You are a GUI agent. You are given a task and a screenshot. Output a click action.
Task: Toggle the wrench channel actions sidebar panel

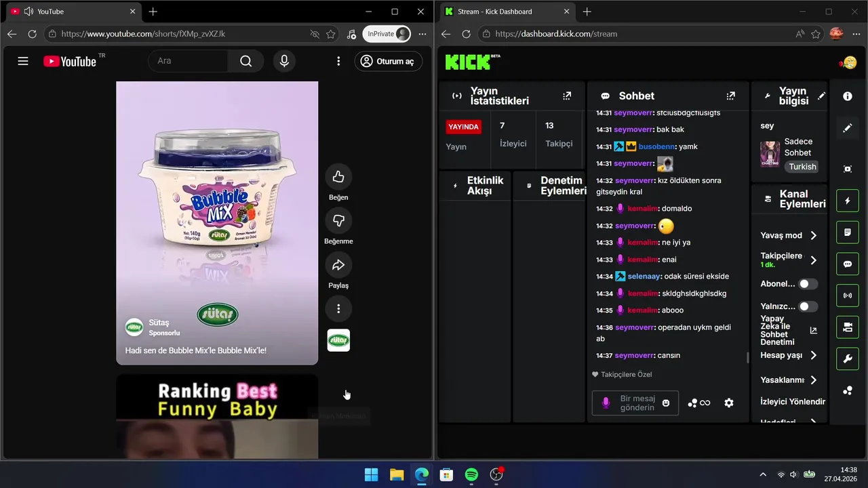tap(848, 359)
